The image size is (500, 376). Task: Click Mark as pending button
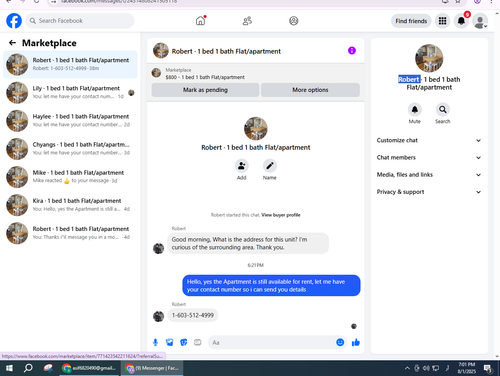pyautogui.click(x=205, y=90)
